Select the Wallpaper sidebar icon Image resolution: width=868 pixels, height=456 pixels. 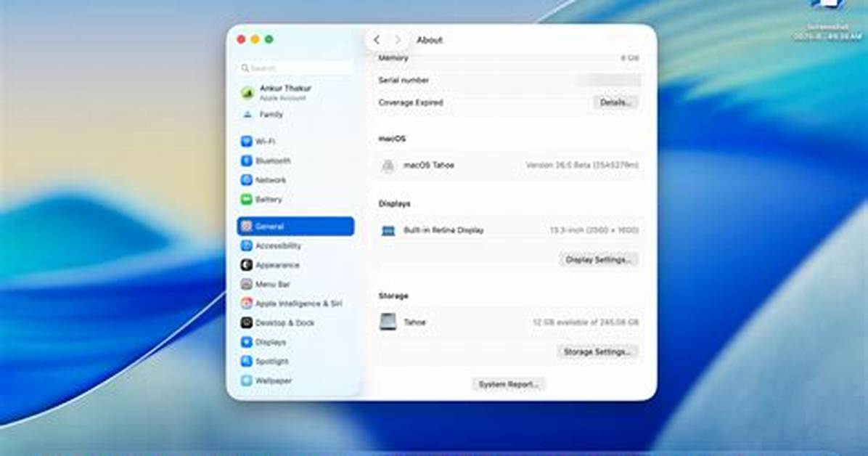[246, 380]
